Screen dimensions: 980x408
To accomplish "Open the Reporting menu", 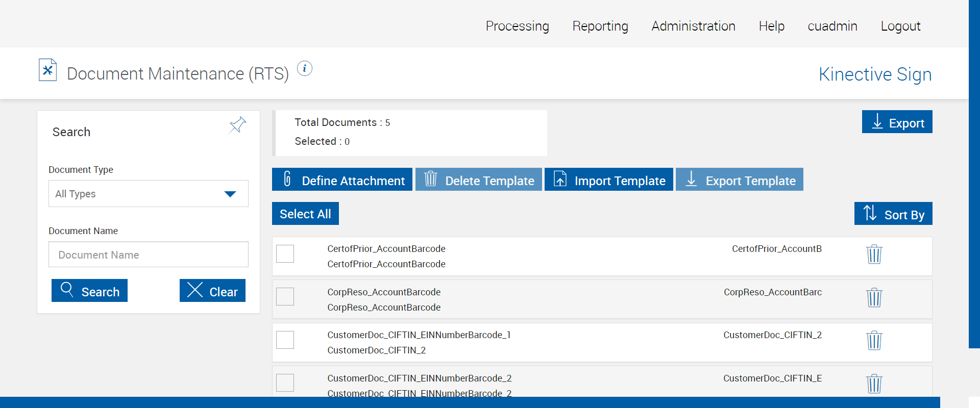I will click(600, 26).
